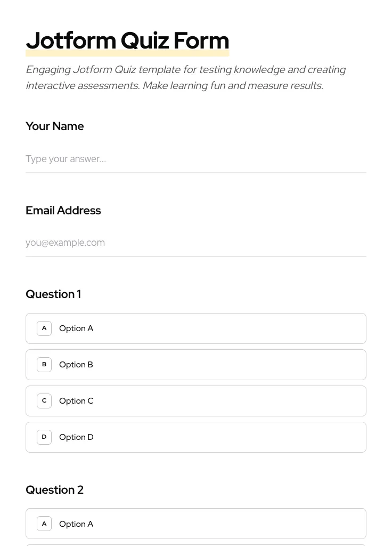Select Option A for Question 1
The width and height of the screenshot is (392, 546).
pyautogui.click(x=196, y=328)
